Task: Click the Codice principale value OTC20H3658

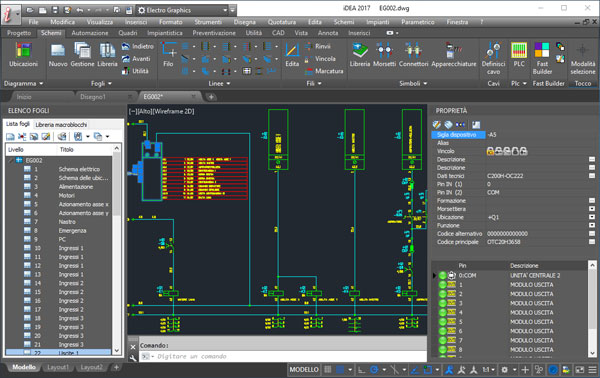Action: click(x=504, y=242)
